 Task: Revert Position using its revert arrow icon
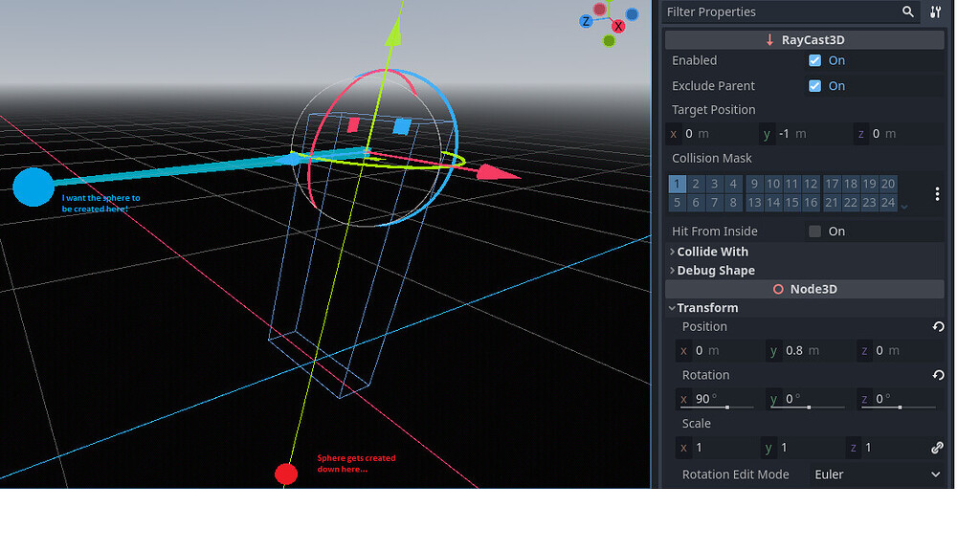[x=937, y=326]
